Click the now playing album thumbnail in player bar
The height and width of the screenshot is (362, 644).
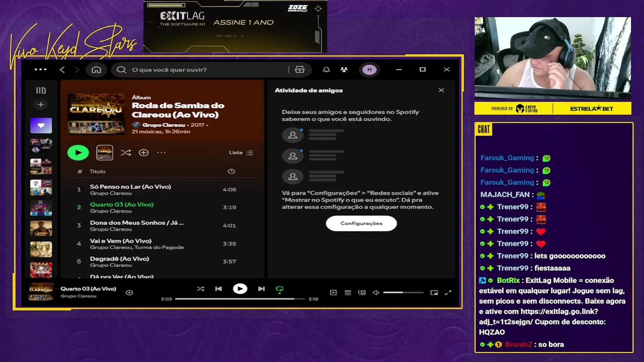click(x=41, y=292)
